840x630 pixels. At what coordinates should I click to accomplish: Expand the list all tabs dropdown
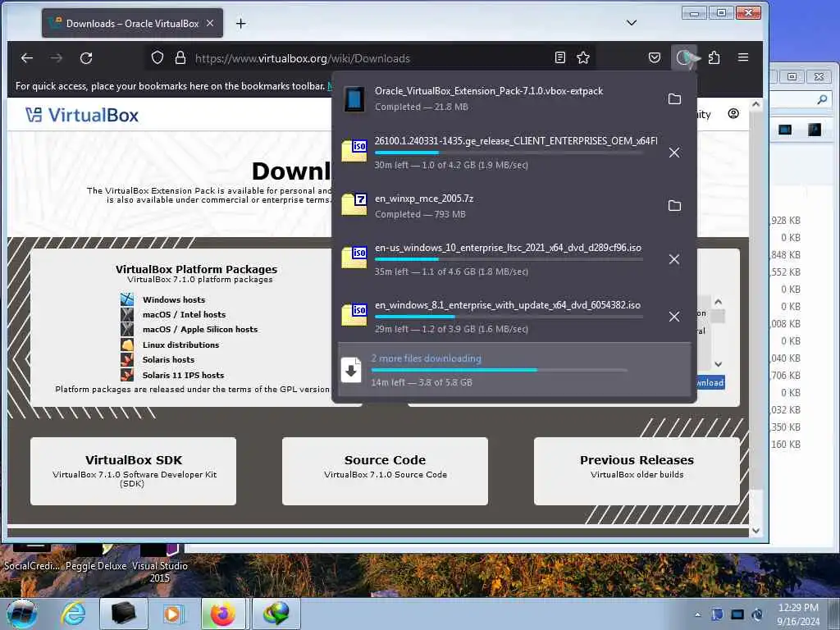pyautogui.click(x=632, y=22)
